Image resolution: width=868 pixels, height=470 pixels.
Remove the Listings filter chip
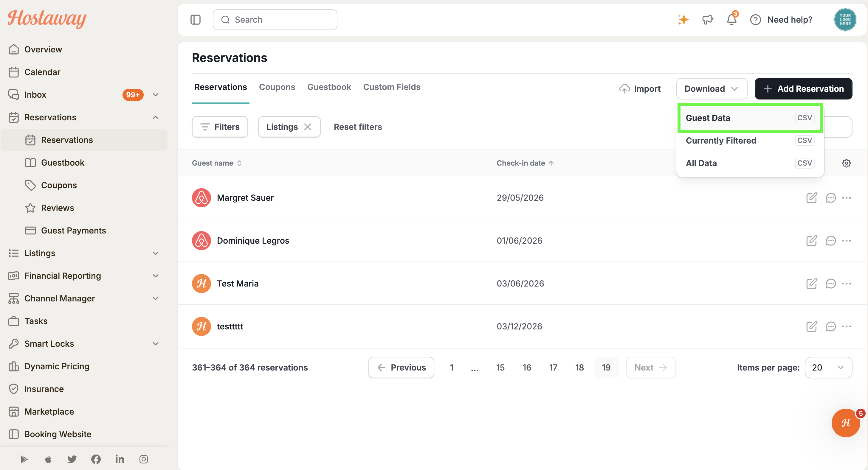307,127
